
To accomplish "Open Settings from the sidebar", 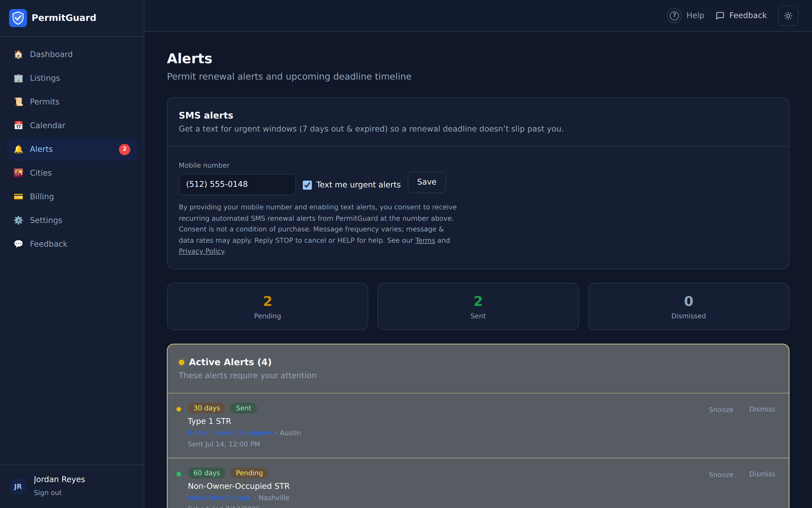I will pos(72,220).
